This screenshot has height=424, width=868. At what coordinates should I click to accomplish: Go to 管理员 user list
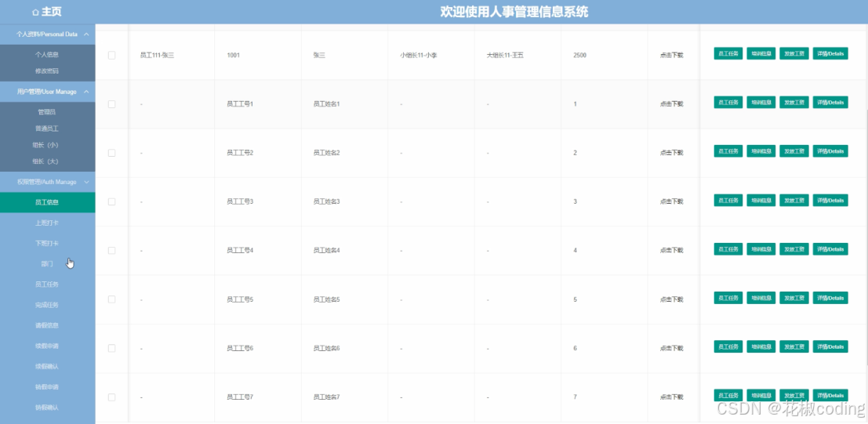47,112
